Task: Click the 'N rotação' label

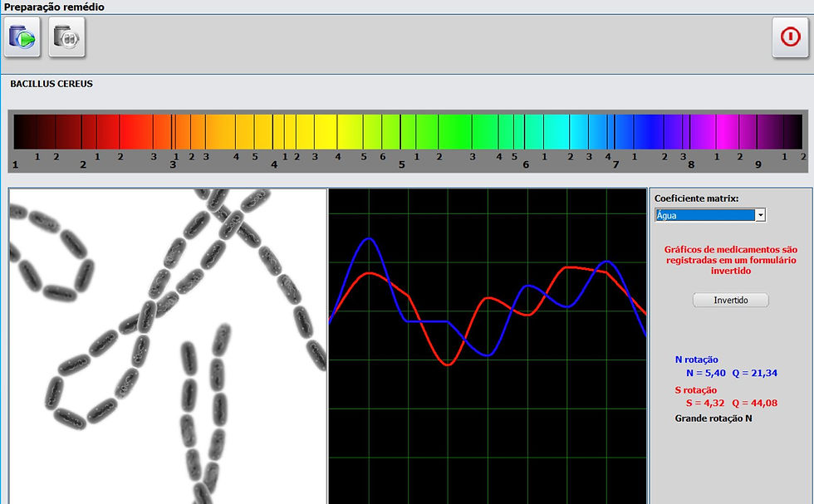Action: 697,360
